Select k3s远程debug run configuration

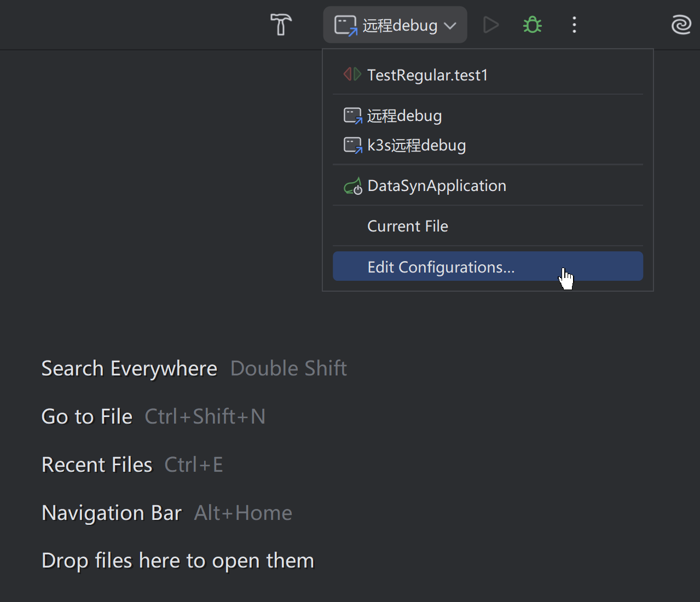416,146
